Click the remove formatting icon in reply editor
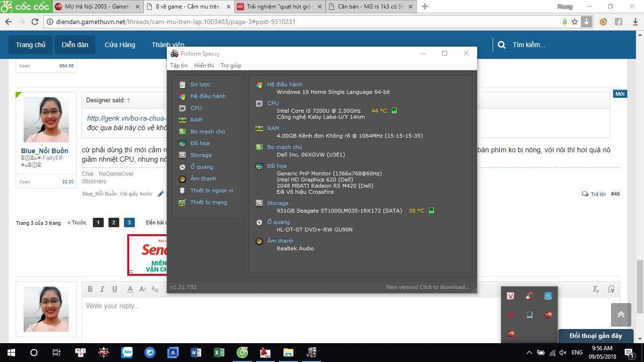This screenshot has width=644, height=362. point(596,289)
